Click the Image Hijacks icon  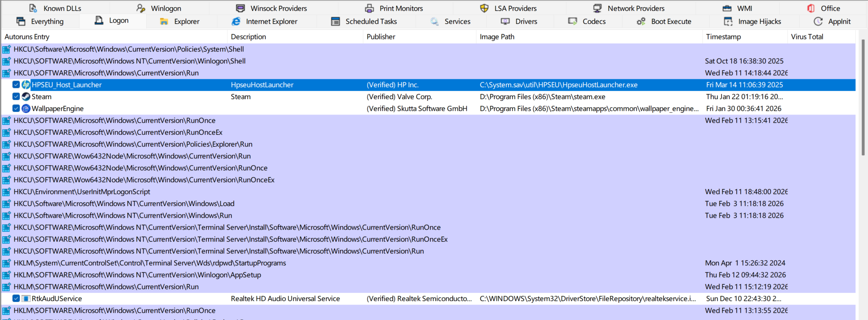click(728, 21)
